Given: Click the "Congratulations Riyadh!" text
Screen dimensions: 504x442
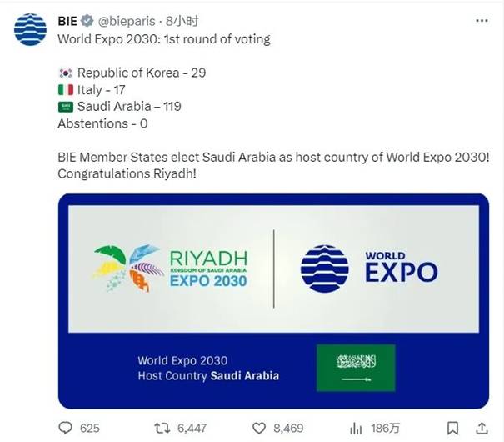Looking at the screenshot, I should [x=130, y=173].
